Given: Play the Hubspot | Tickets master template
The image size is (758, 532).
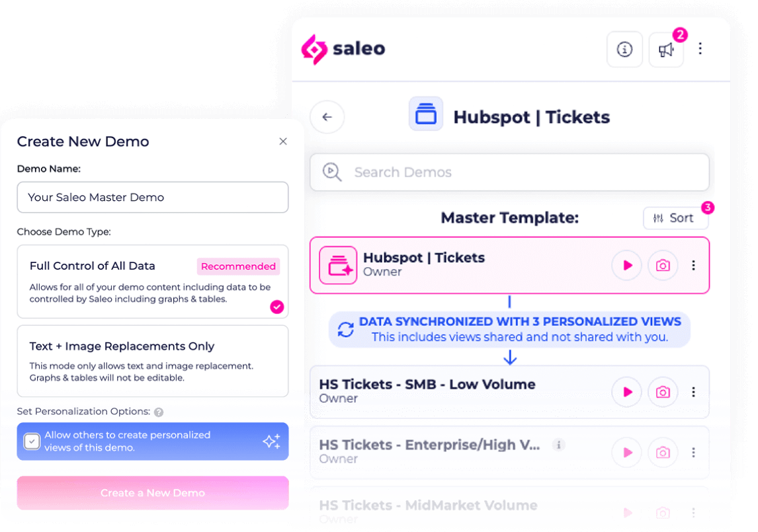Looking at the screenshot, I should (x=627, y=265).
